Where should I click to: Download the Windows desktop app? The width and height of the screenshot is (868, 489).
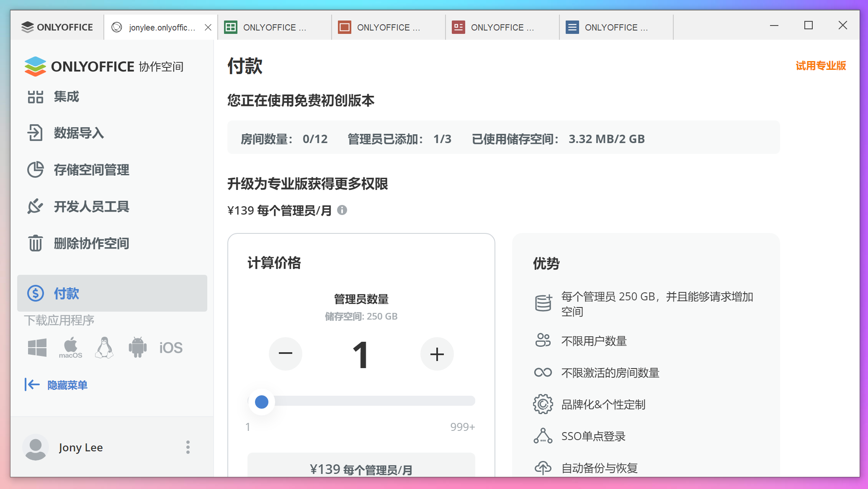[x=37, y=346]
